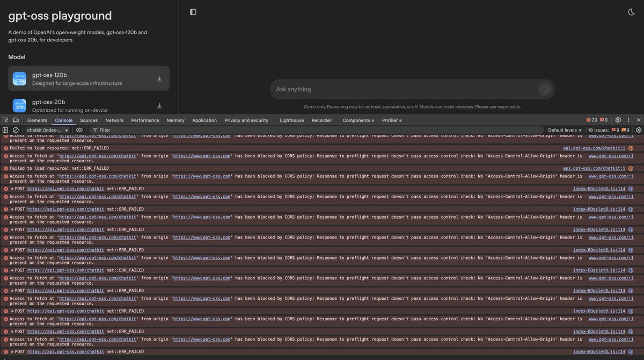The width and height of the screenshot is (644, 360).
Task: Switch to the Application tab
Action: [204, 120]
